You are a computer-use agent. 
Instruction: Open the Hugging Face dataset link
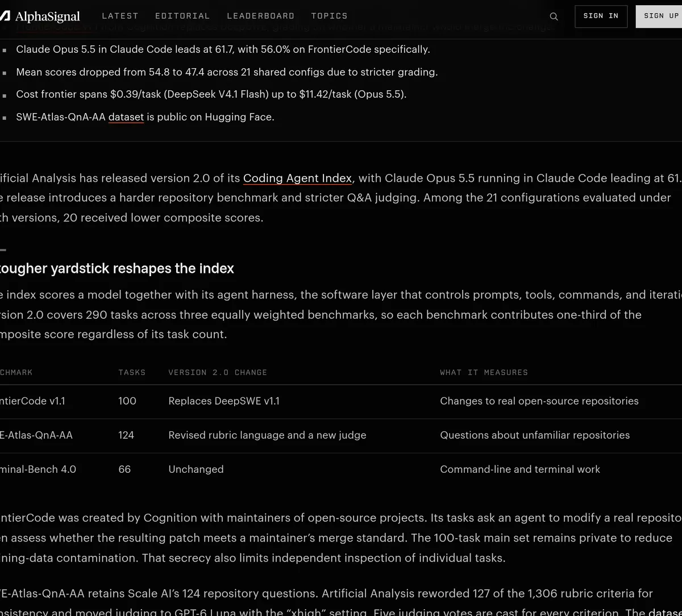tap(126, 117)
